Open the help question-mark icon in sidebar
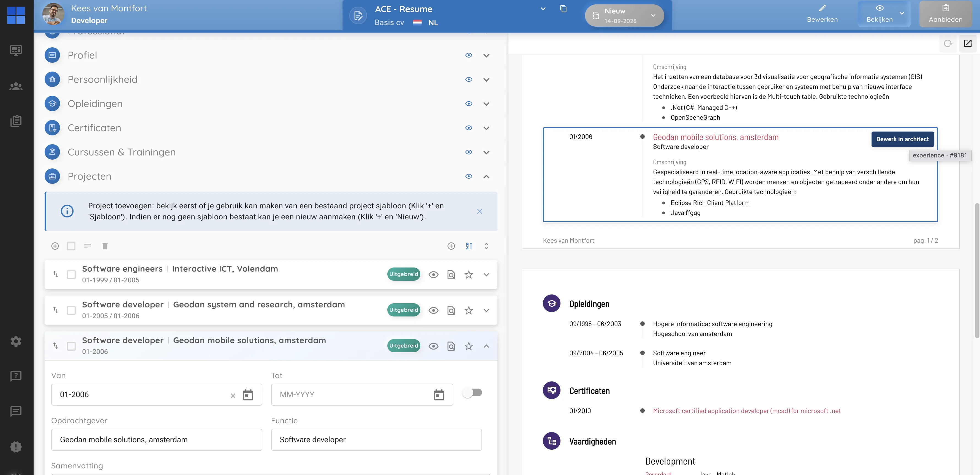The height and width of the screenshot is (475, 980). [16, 376]
